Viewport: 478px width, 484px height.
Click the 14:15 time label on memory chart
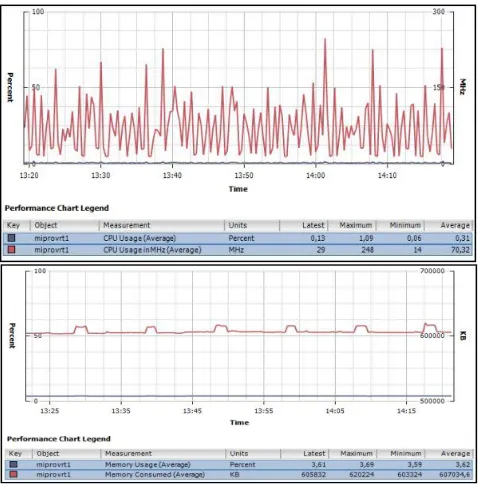tap(406, 411)
